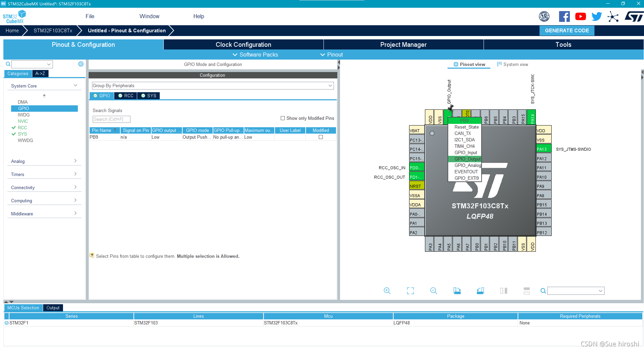Open the ST Facebook page icon
This screenshot has width=644, height=350.
coord(564,16)
